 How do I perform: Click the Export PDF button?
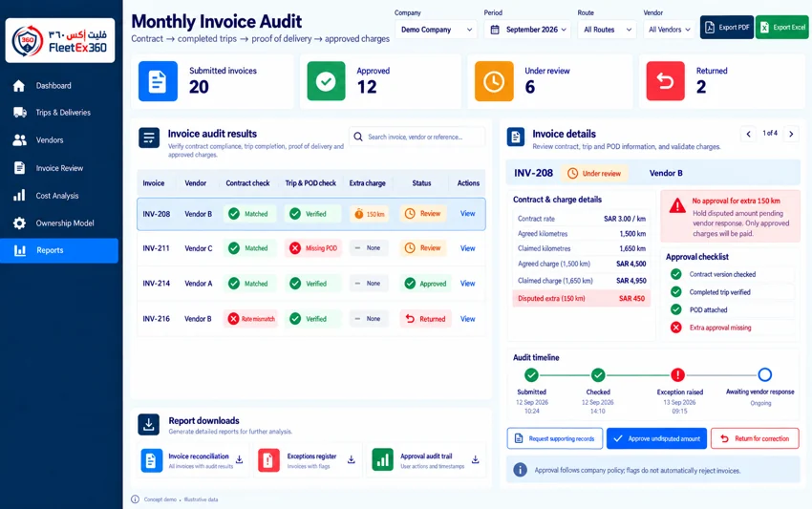click(x=727, y=28)
